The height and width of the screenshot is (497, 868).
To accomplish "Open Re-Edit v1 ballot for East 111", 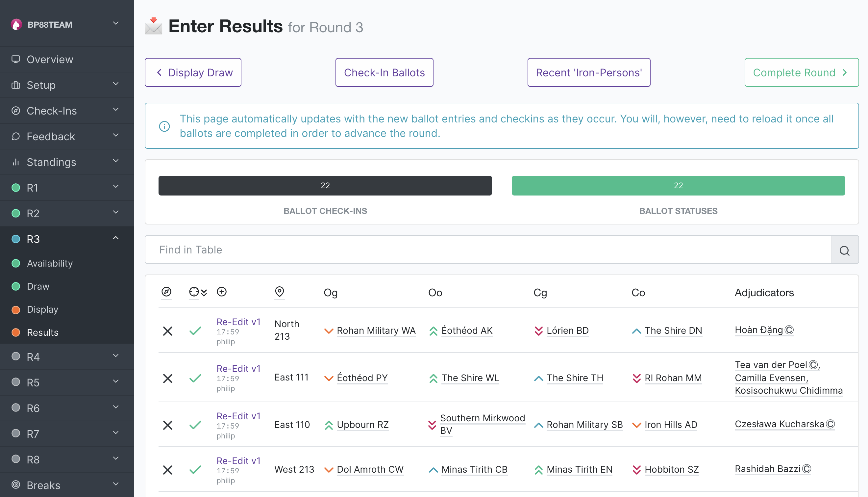I will [238, 369].
